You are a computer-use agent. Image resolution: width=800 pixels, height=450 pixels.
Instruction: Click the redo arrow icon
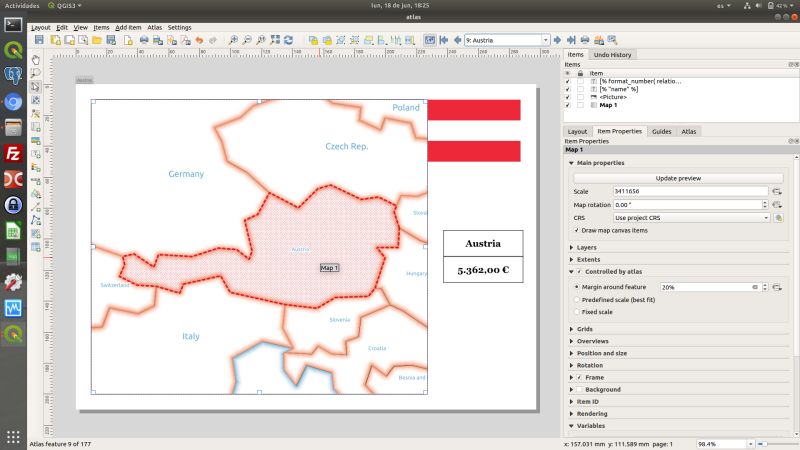[x=213, y=40]
